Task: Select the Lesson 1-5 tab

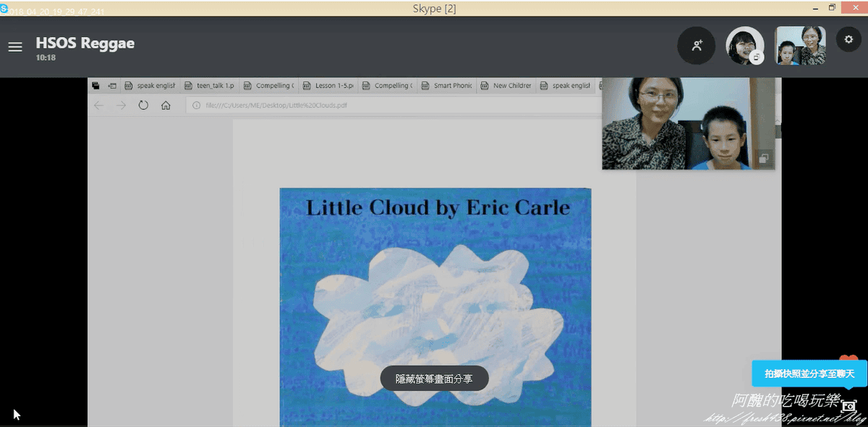Action: pyautogui.click(x=328, y=85)
